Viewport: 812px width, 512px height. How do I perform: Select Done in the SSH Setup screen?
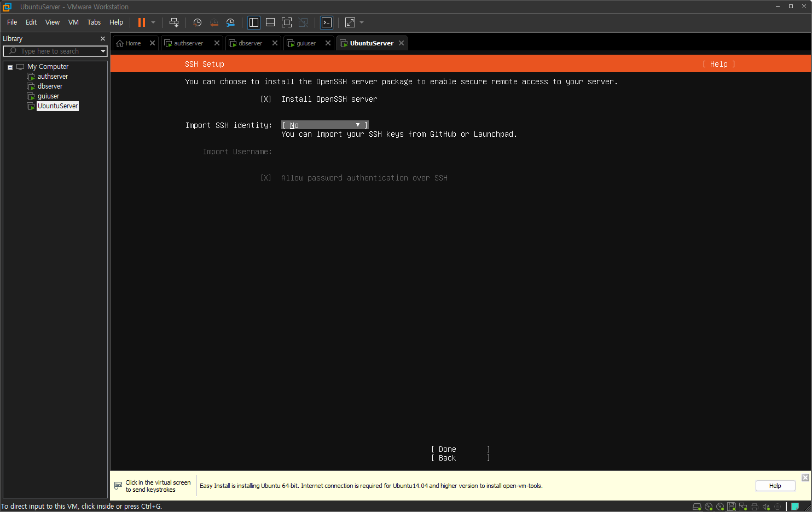pyautogui.click(x=446, y=449)
